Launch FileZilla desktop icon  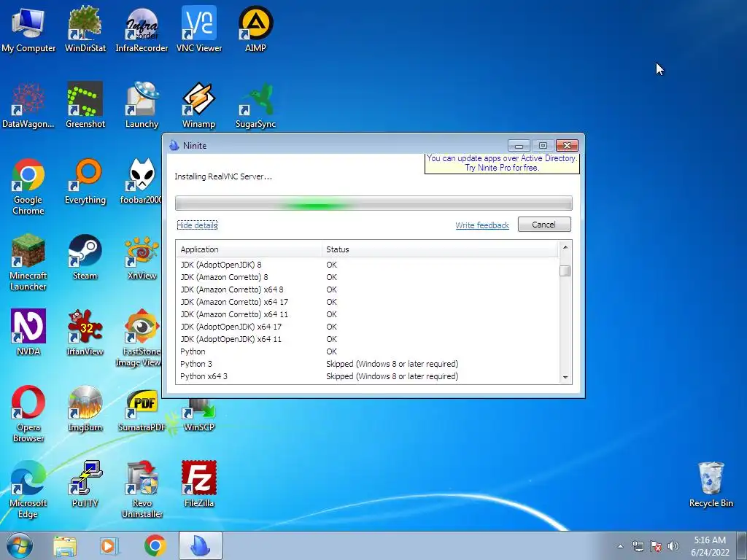click(198, 484)
